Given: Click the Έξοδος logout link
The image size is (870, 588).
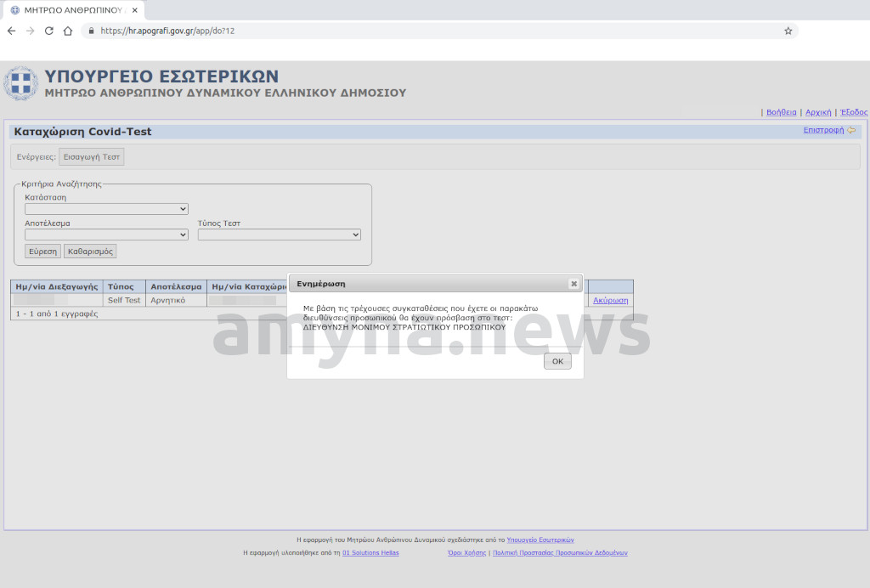Looking at the screenshot, I should pos(854,112).
